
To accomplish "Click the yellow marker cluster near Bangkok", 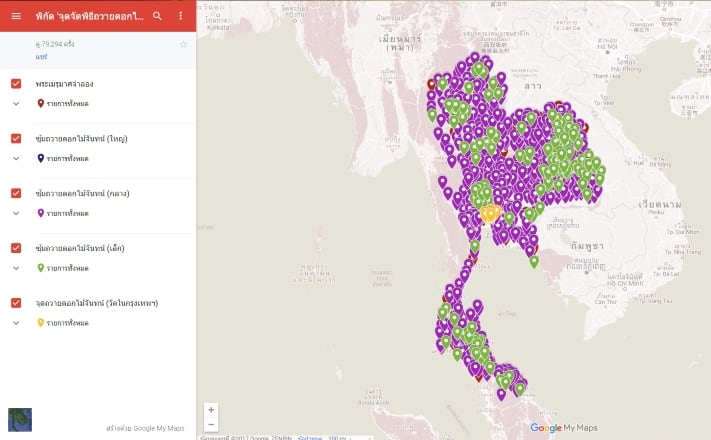I will tap(490, 213).
